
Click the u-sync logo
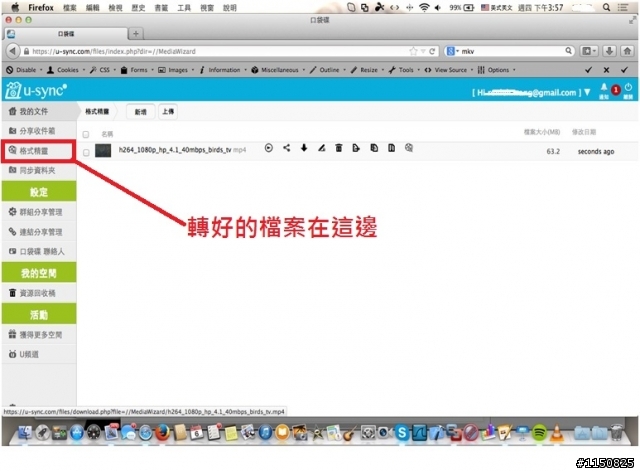[x=36, y=90]
